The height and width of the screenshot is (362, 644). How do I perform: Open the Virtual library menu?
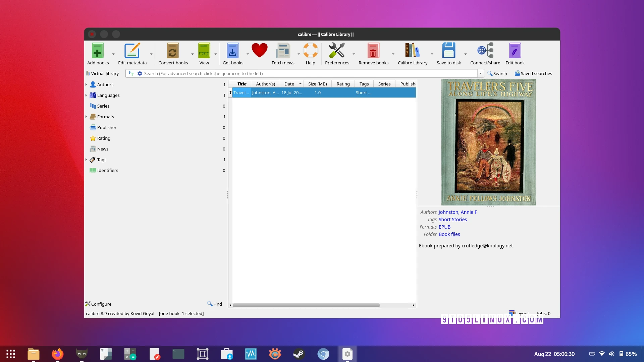103,73
